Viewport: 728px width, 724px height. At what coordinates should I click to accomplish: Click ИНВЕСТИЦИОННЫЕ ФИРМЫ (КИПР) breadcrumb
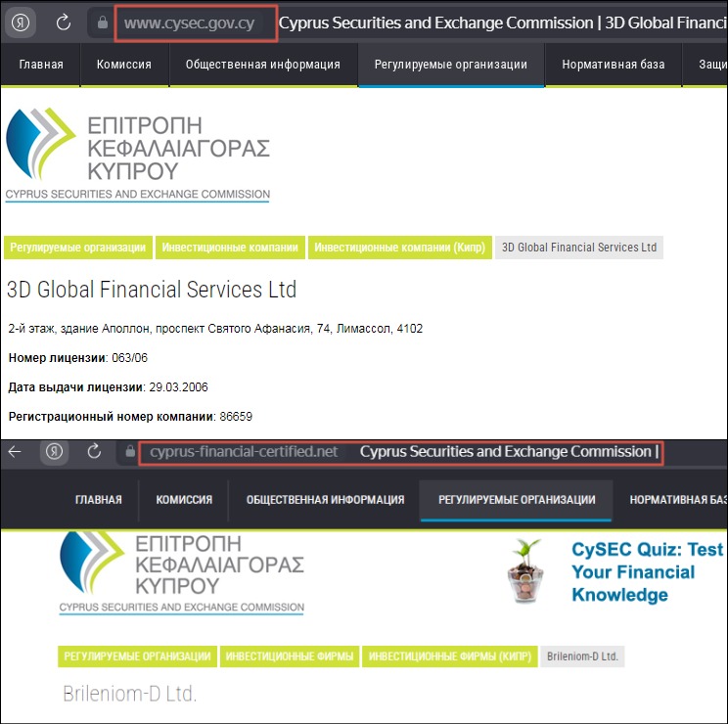pos(450,656)
